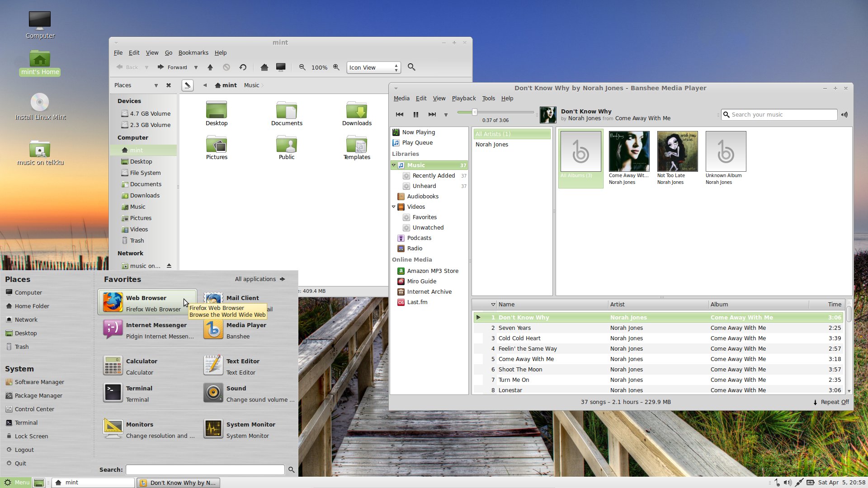Zoom out in file manager
This screenshot has width=868, height=488.
[302, 67]
